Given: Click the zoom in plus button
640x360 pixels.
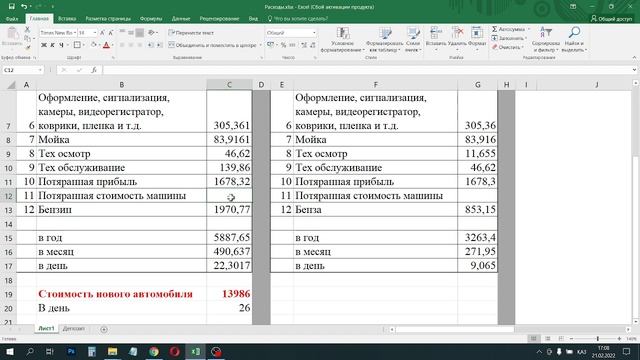Looking at the screenshot, I should (x=619, y=339).
